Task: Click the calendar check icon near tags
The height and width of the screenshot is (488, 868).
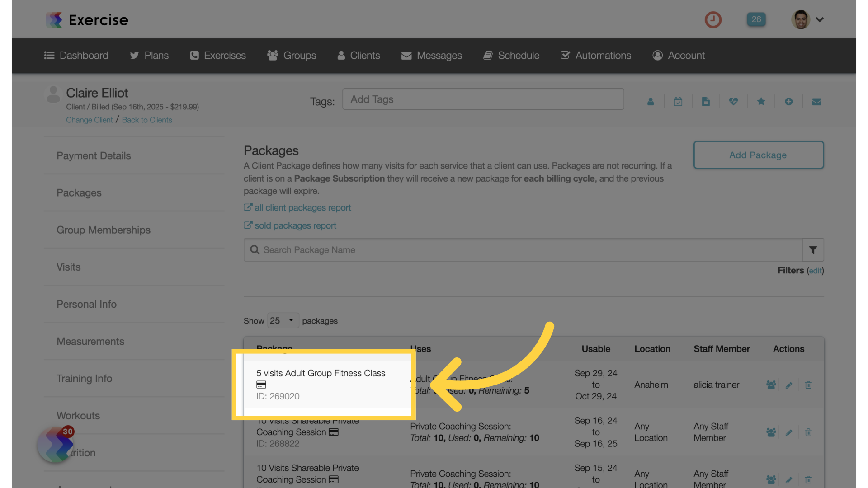Action: [x=678, y=102]
